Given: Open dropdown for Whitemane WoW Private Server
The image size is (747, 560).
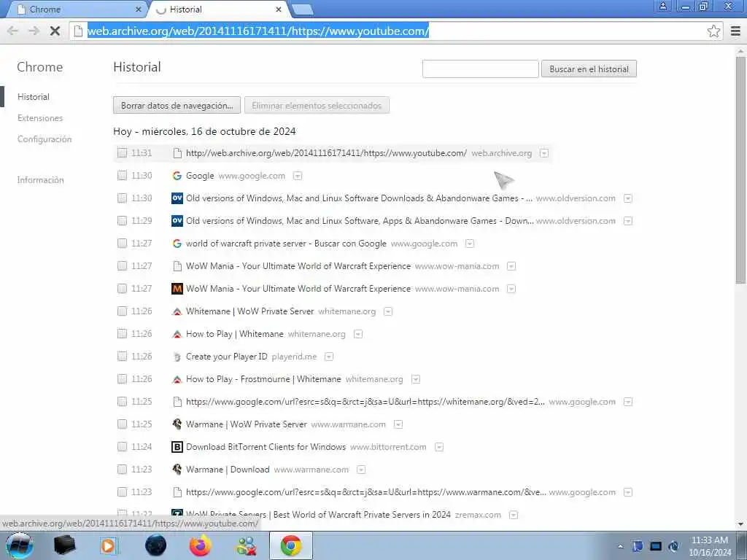Looking at the screenshot, I should [388, 311].
